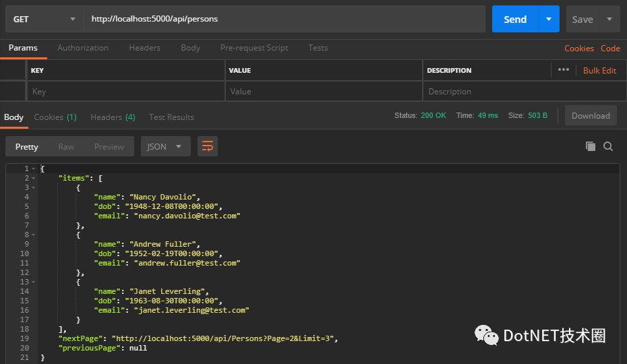The image size is (627, 364).
Task: Click the "andrew.fuller@test.com" email value
Action: [x=187, y=263]
